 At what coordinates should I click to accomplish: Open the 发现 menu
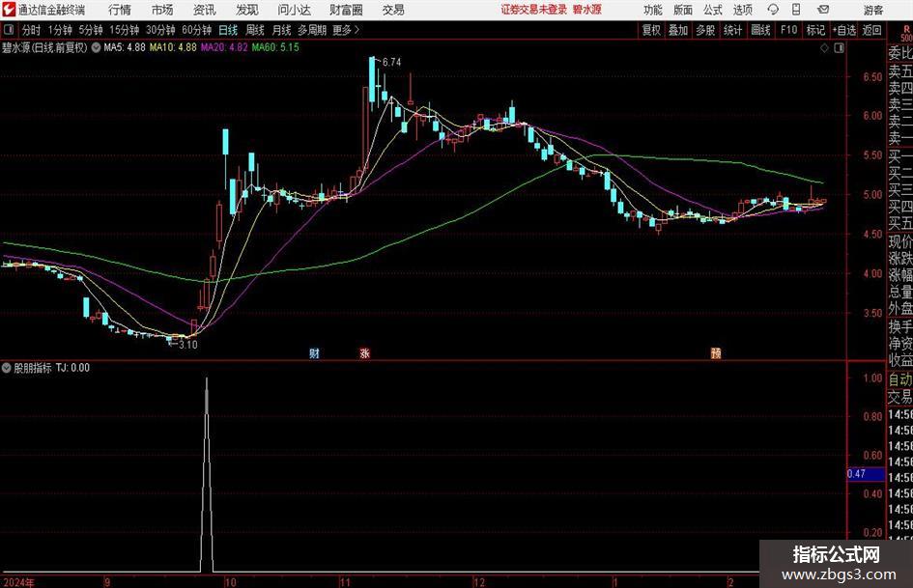pyautogui.click(x=247, y=10)
